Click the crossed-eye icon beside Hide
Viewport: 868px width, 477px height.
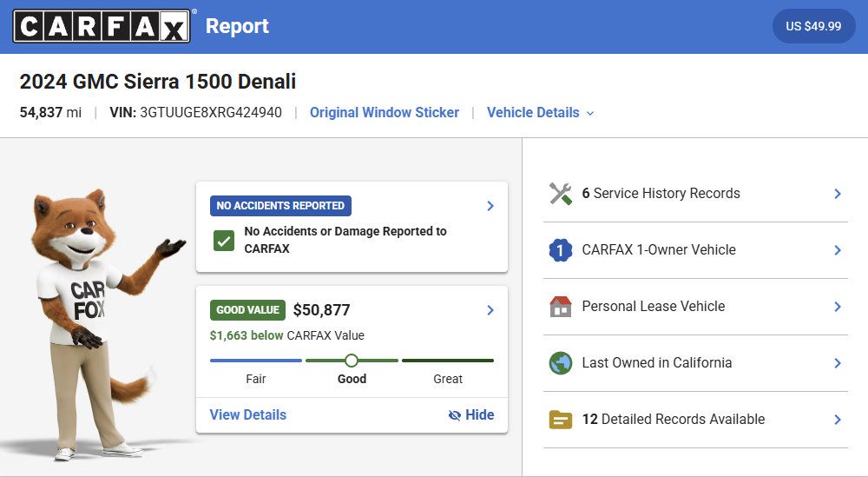(x=455, y=415)
